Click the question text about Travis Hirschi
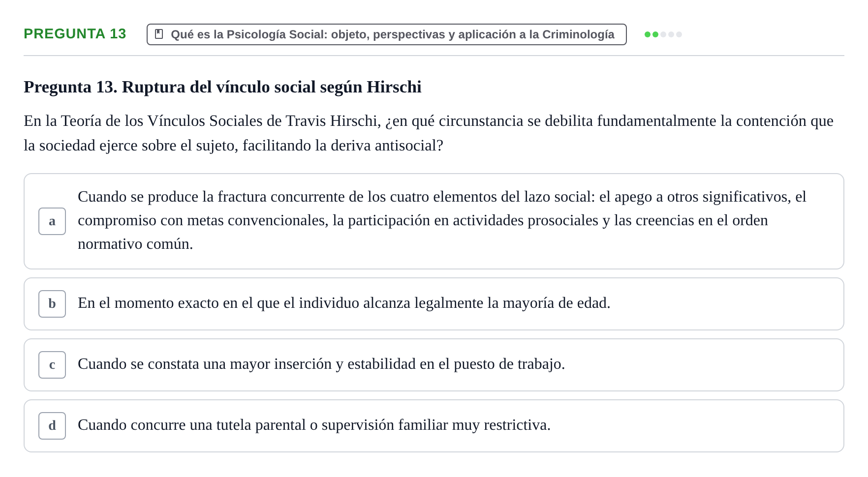This screenshot has width=868, height=477. click(429, 133)
